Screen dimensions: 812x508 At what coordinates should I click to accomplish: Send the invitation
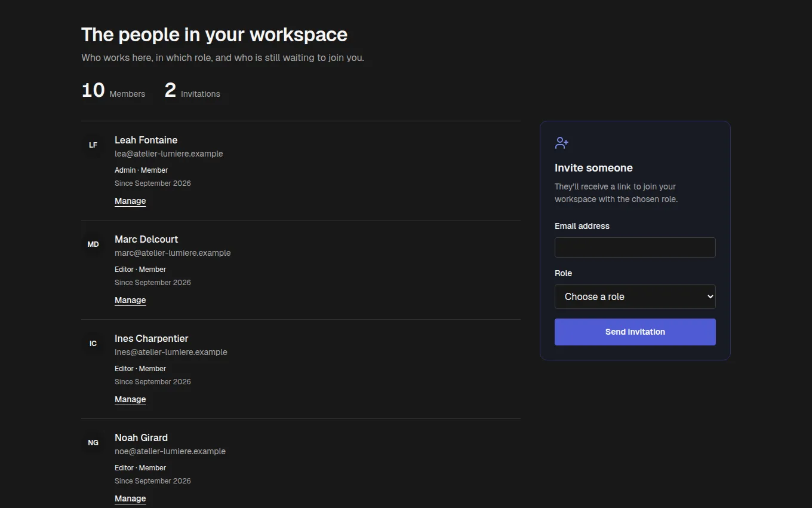coord(635,332)
